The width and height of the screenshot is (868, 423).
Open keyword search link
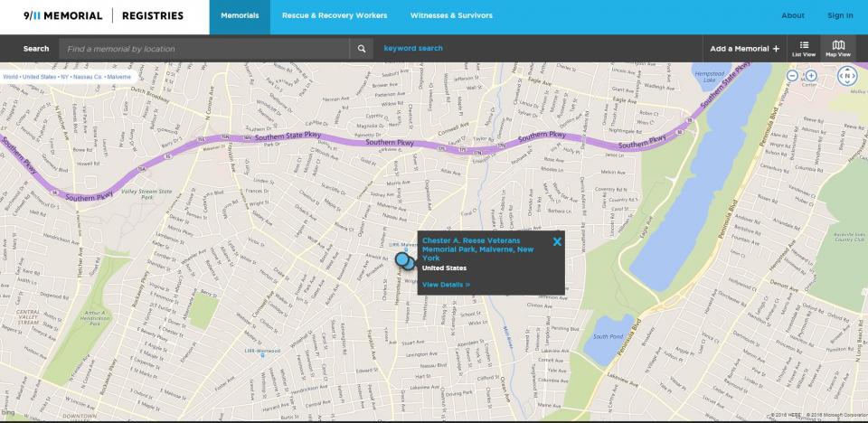pos(413,48)
